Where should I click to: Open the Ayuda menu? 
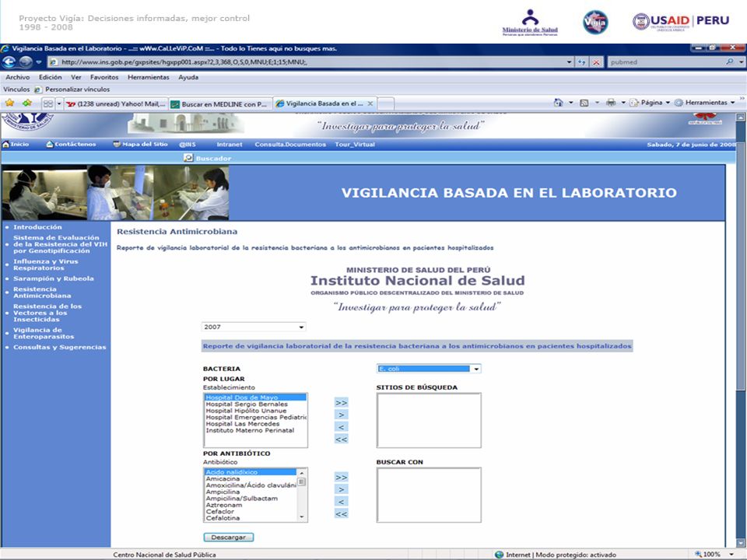click(x=188, y=77)
